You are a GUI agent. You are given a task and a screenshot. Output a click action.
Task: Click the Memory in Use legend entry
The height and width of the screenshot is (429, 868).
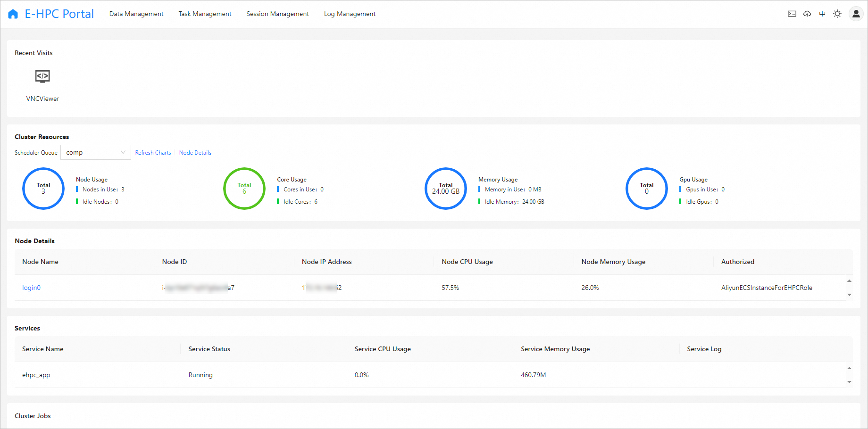click(x=510, y=190)
